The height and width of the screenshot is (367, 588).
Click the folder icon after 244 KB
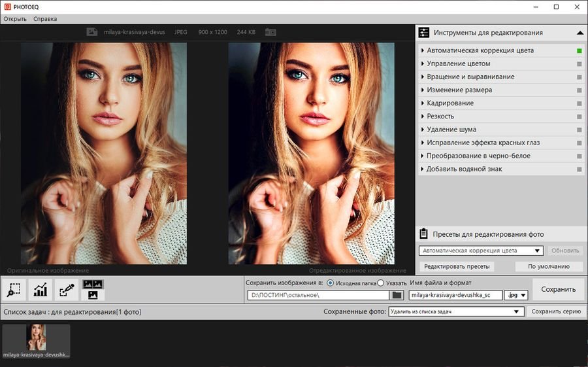click(x=270, y=32)
